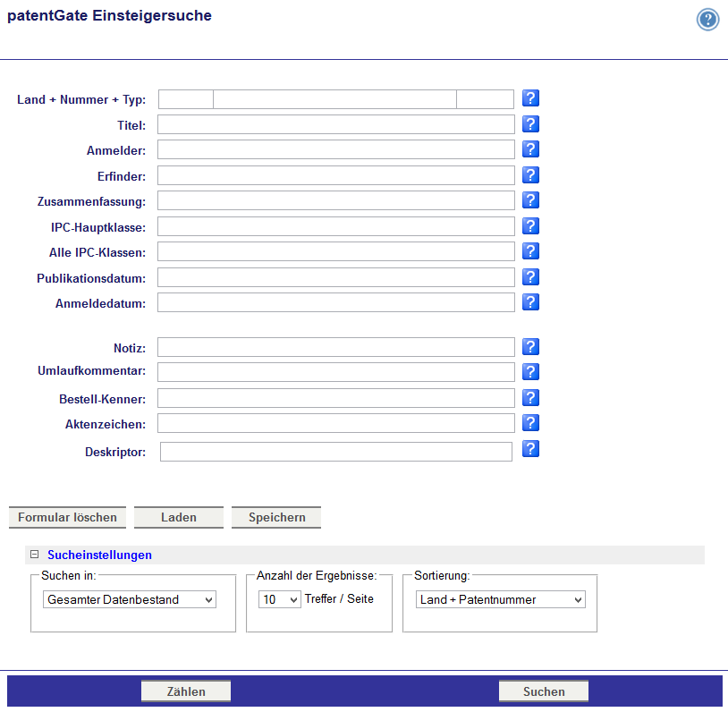Focus the Deskriptor input field

[336, 452]
